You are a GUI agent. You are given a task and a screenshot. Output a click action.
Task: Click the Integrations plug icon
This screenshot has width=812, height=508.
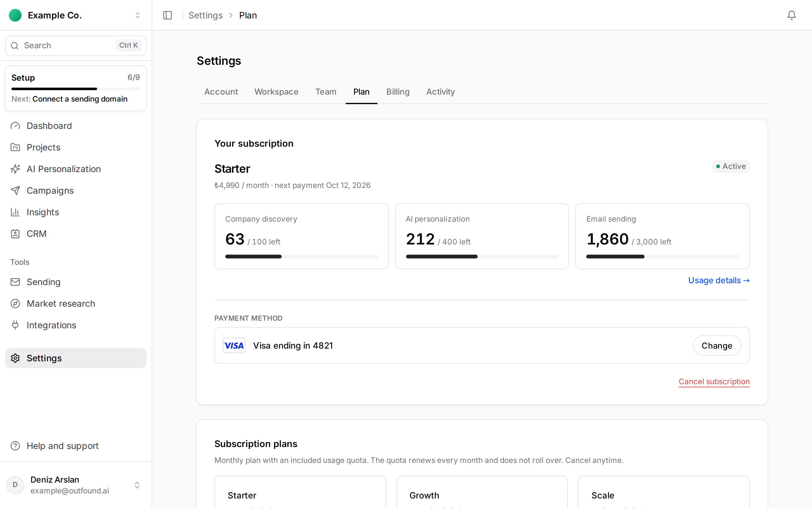[15, 325]
